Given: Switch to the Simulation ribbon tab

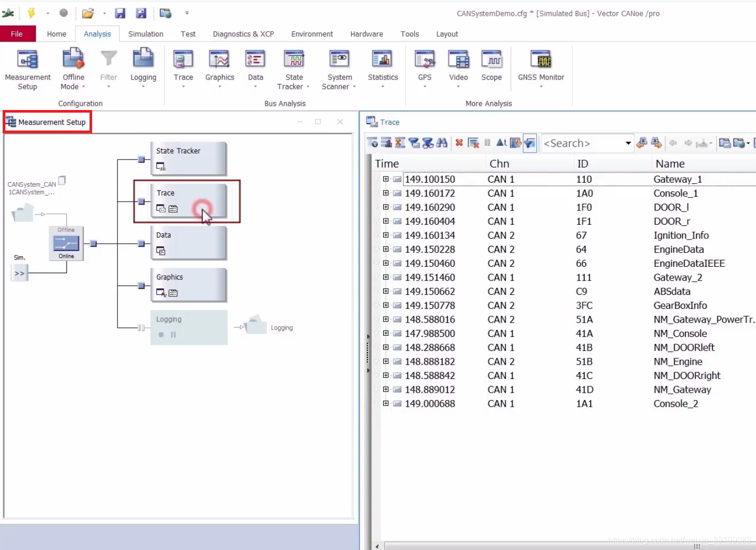Looking at the screenshot, I should coord(146,34).
